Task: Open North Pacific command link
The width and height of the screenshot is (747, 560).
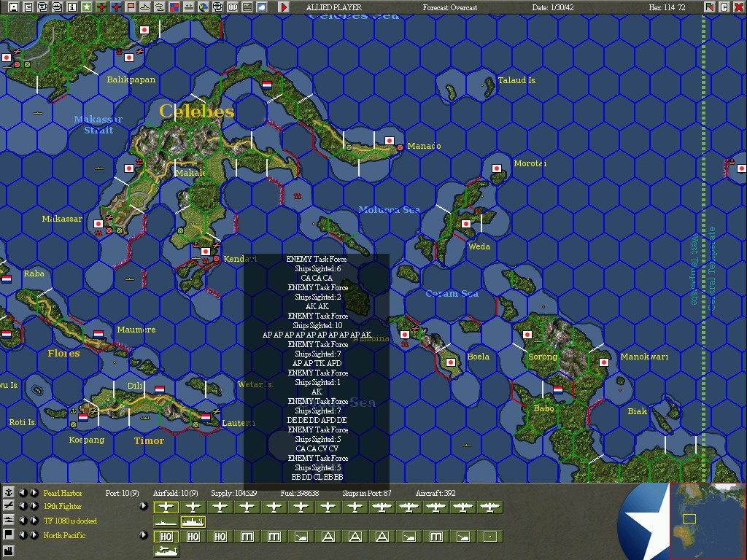Action: 64,535
